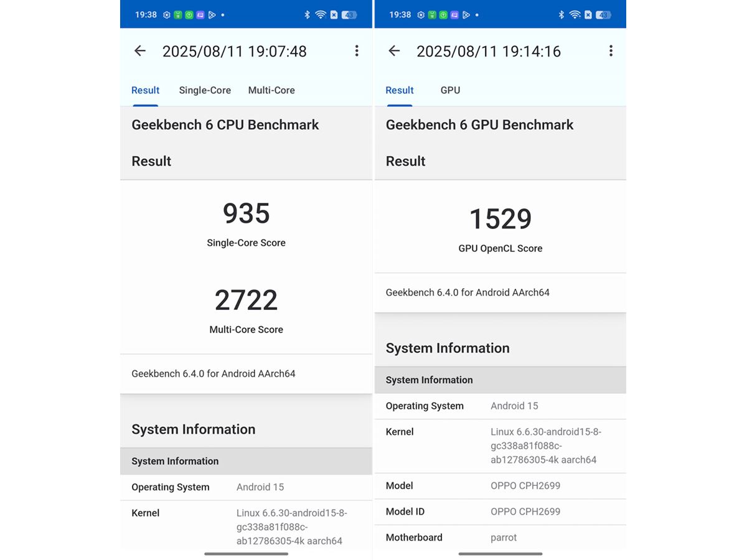Tap the Kernel label on the GPU screen

coord(400,432)
